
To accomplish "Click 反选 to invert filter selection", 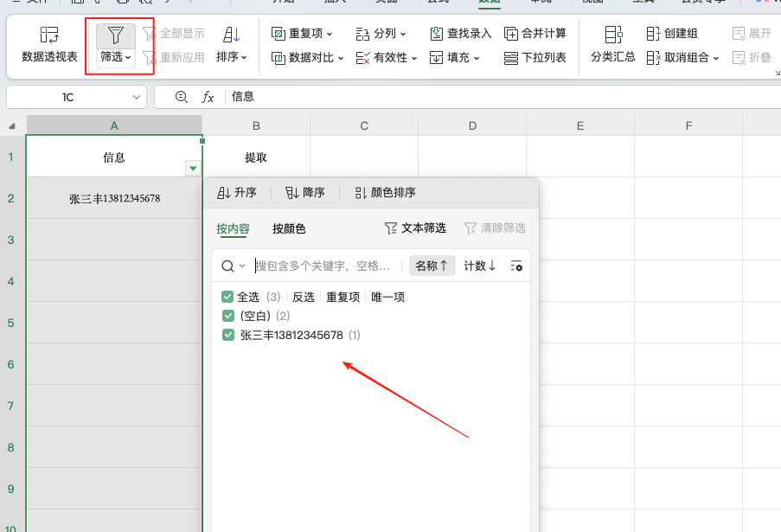I will click(304, 296).
